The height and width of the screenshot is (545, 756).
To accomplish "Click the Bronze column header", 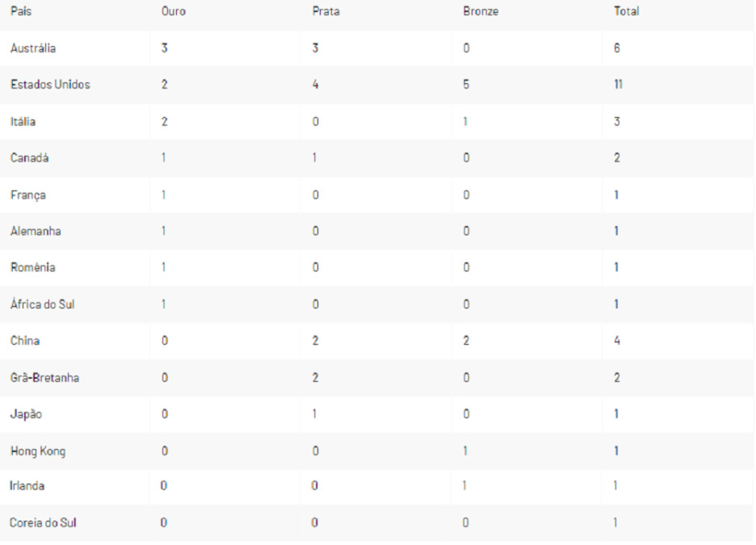I will pyautogui.click(x=480, y=12).
